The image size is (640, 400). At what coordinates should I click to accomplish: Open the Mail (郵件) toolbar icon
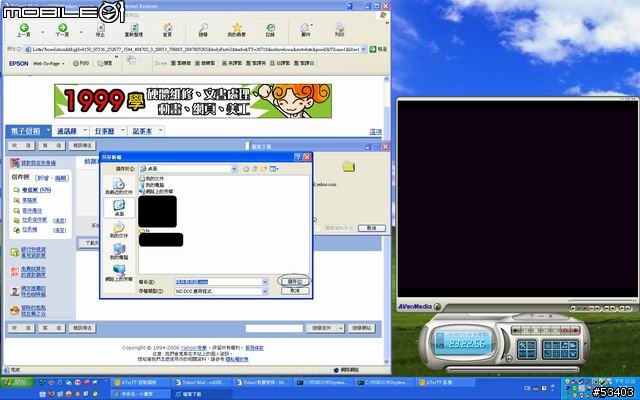coord(305,30)
